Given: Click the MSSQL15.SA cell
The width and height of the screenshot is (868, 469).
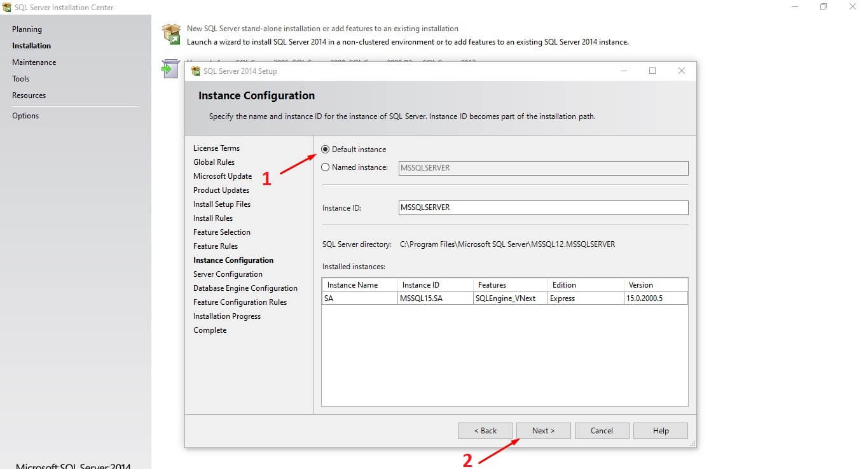Looking at the screenshot, I should pos(436,298).
